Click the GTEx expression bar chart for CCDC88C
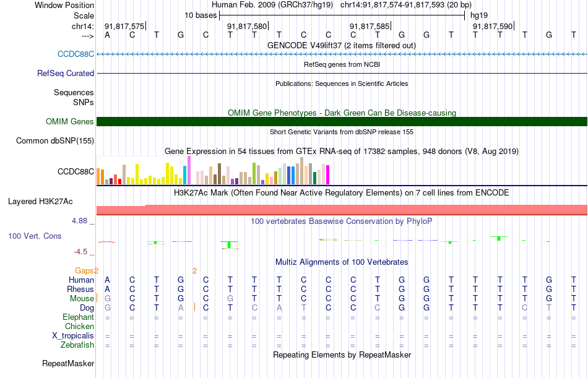This screenshot has height=378, width=588. (213, 170)
